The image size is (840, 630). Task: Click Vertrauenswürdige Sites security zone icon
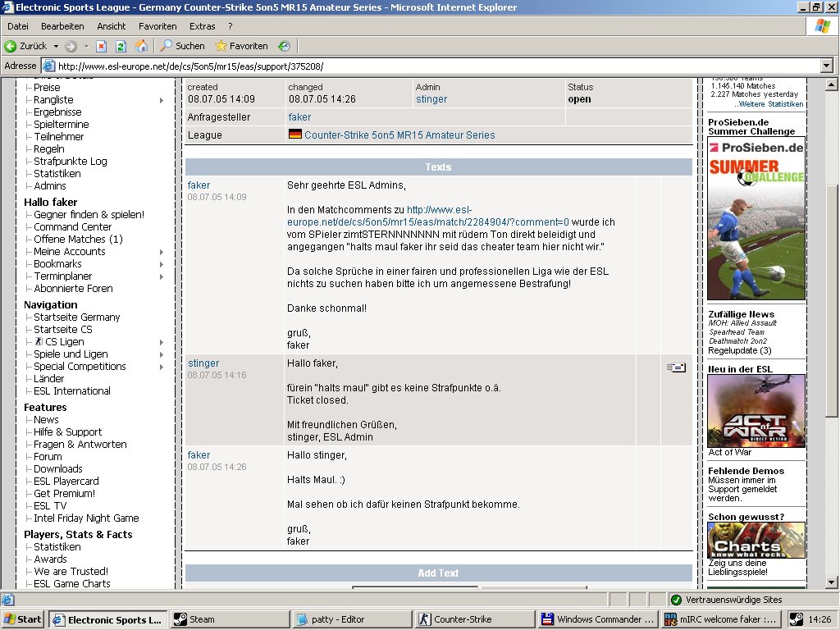click(x=676, y=600)
